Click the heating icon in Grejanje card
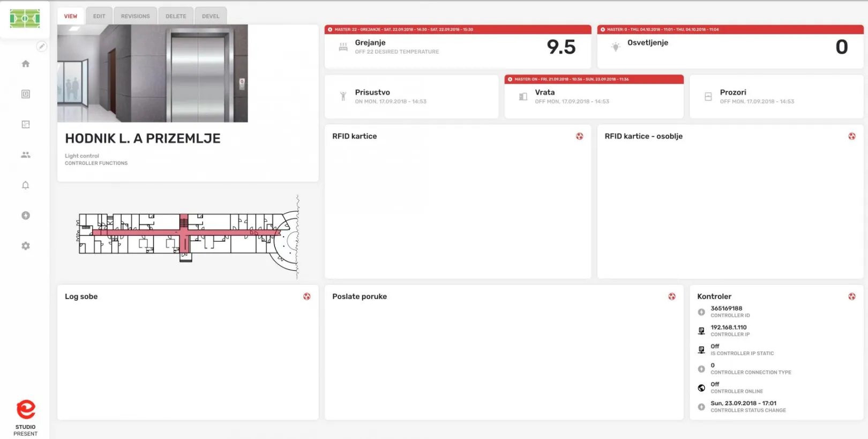 pos(343,47)
